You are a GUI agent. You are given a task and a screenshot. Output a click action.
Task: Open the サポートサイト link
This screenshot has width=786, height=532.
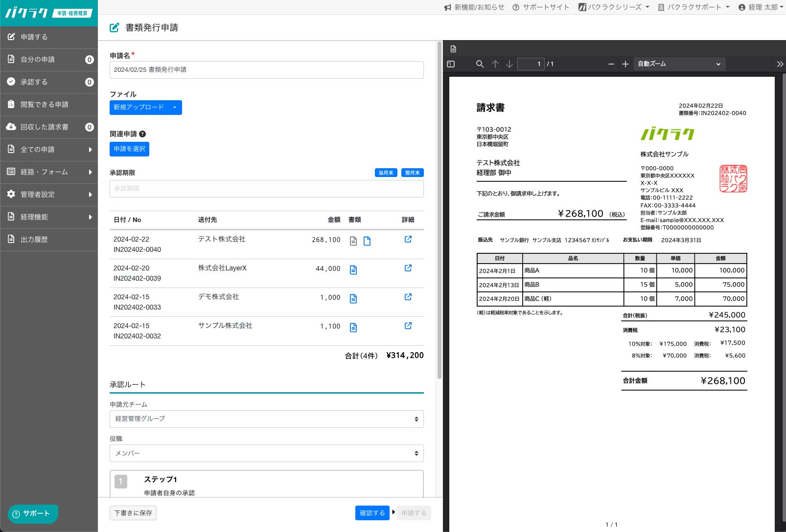pos(541,7)
